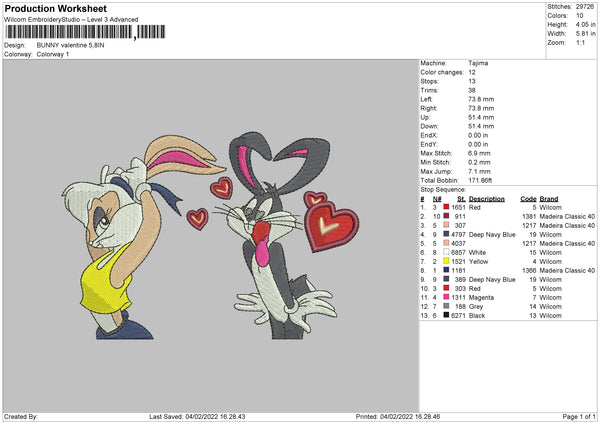Screen dimensions: 600x424
Task: Click the red swatch for thread 1651
Action: (446, 207)
